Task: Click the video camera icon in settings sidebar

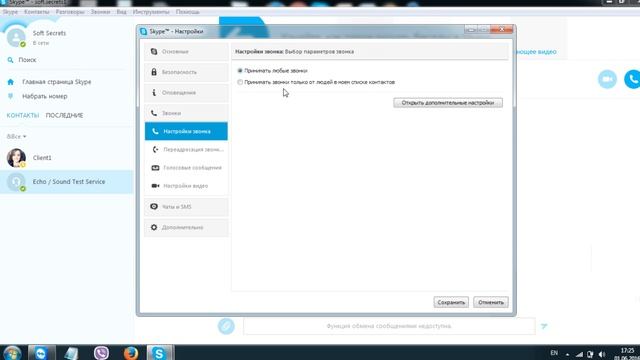Action: pyautogui.click(x=155, y=186)
